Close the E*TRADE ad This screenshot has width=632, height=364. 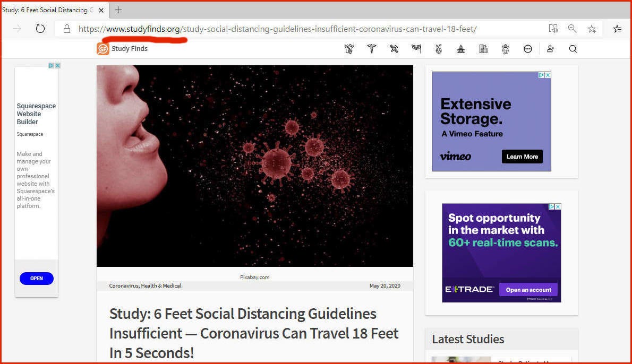tap(558, 206)
